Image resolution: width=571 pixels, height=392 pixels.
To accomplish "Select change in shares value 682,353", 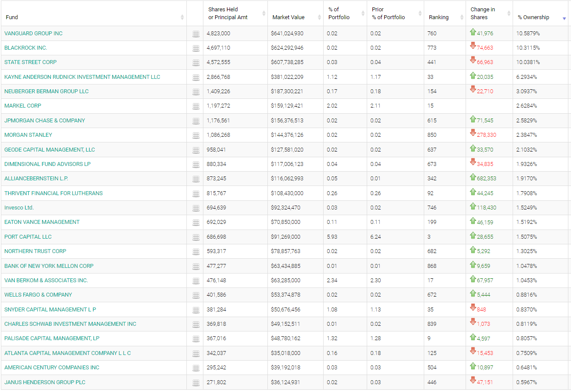I will pyautogui.click(x=487, y=179).
